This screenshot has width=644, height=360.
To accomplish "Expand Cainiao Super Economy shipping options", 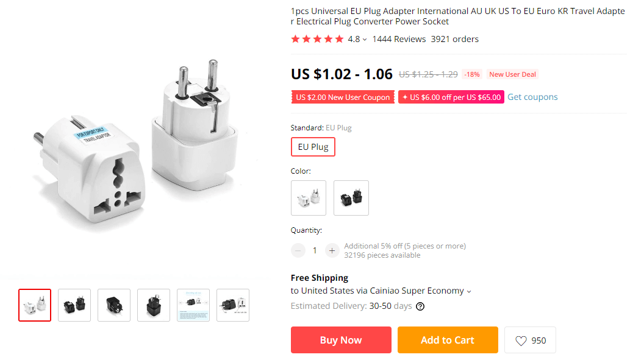I will 469,292.
